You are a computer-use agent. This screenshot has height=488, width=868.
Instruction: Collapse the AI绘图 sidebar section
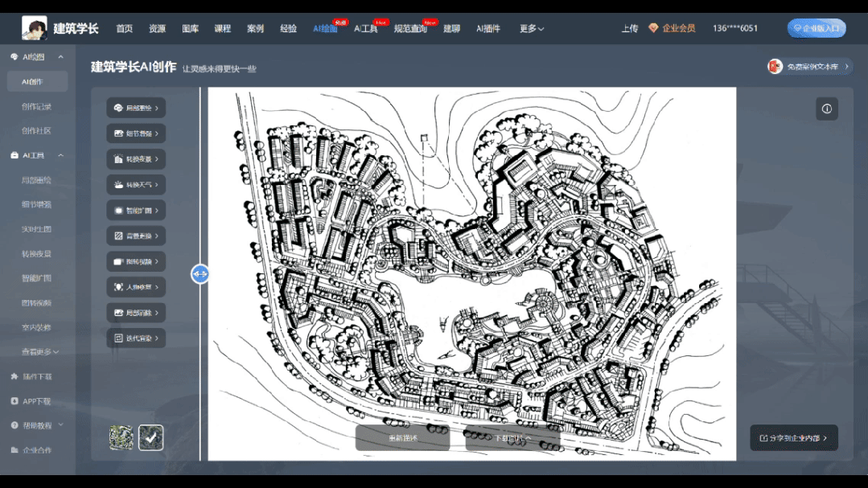(60, 57)
